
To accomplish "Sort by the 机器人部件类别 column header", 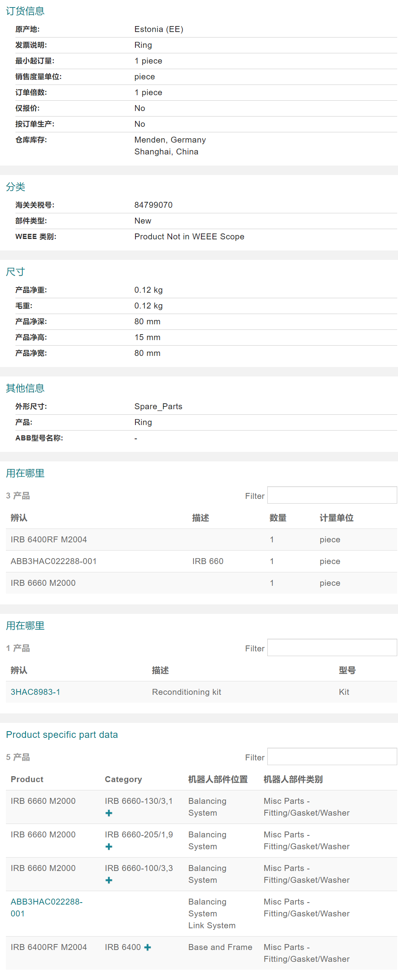I will 293,779.
